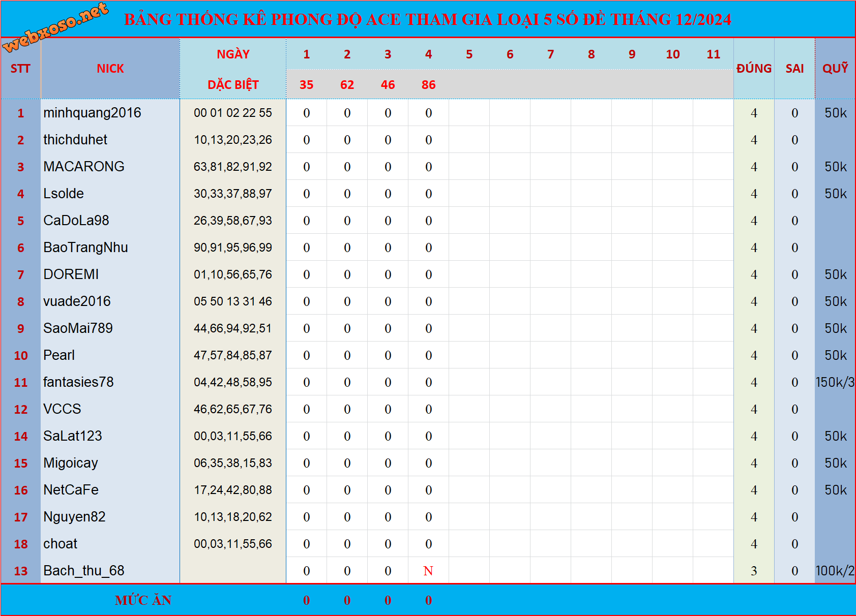Select the ĐẶC BIỆT header label
The height and width of the screenshot is (616, 856).
(233, 84)
